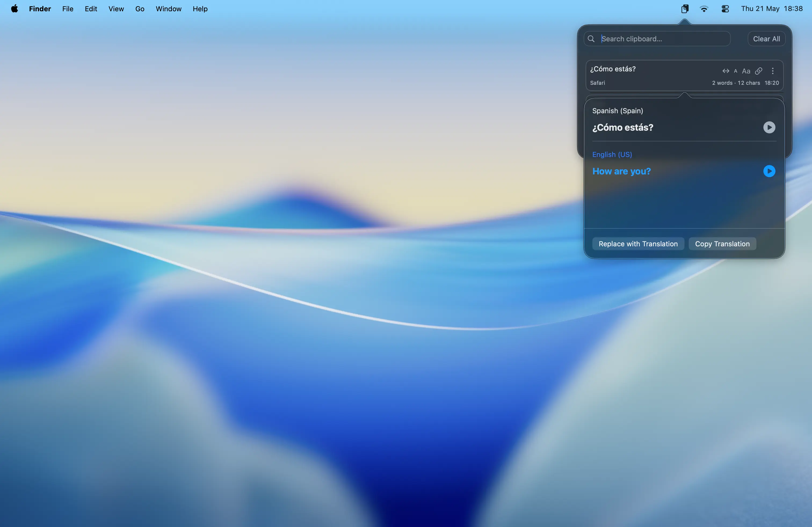
Task: Click the small A icon on the clip
Action: (x=735, y=71)
